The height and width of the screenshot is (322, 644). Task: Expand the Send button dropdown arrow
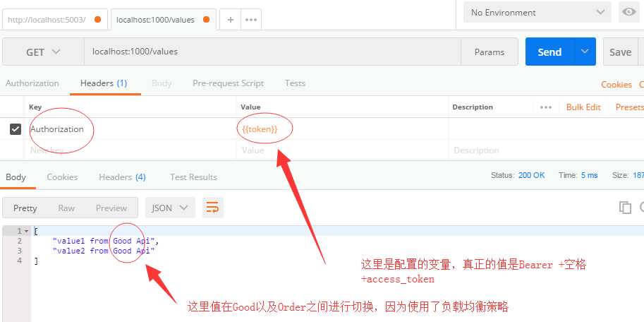pyautogui.click(x=585, y=52)
